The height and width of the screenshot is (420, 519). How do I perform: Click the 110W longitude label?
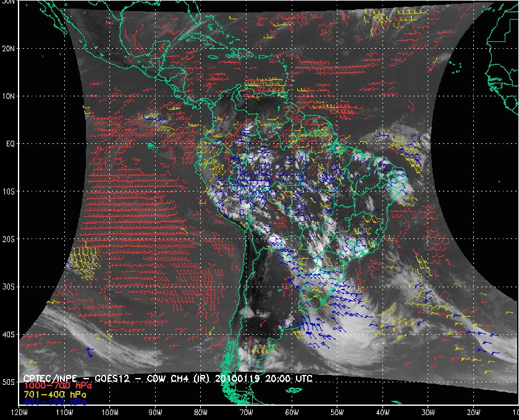point(64,413)
